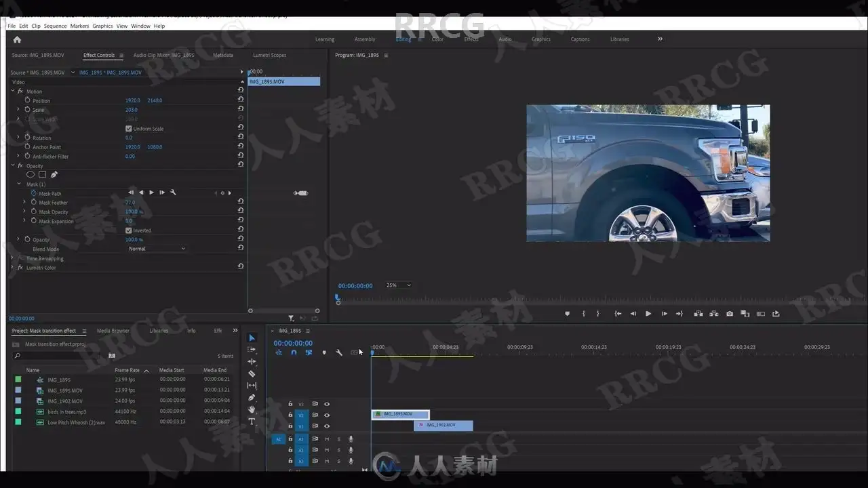868x488 pixels.
Task: Toggle animation stopwatch for Mask Path
Action: point(33,193)
